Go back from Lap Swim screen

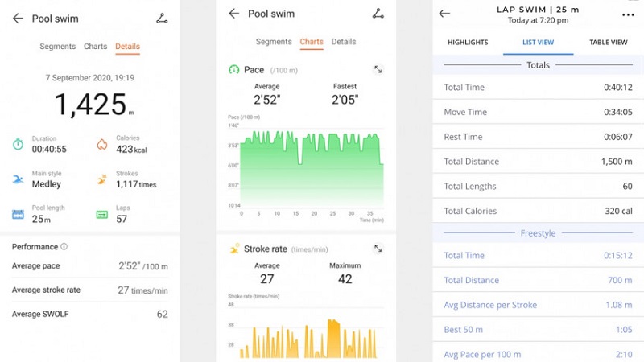tap(444, 14)
